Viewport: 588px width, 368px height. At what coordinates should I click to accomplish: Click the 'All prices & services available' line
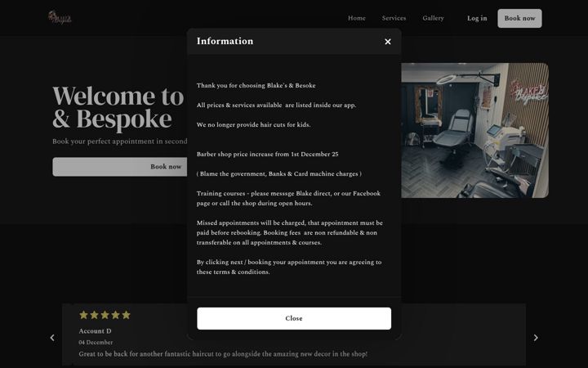(x=276, y=105)
